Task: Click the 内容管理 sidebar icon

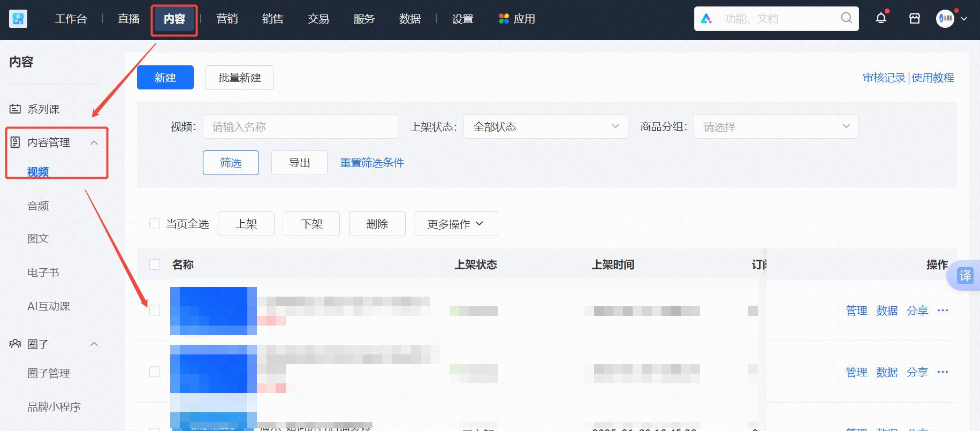Action: pos(15,142)
